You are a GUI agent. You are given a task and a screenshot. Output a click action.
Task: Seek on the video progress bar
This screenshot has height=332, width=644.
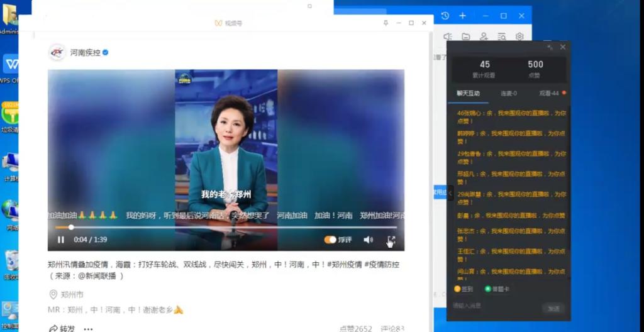(x=226, y=227)
